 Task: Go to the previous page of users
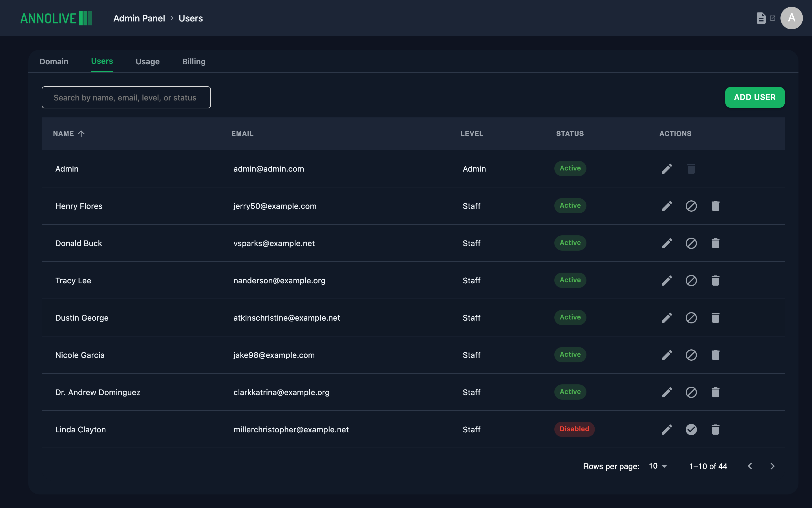[x=750, y=466]
